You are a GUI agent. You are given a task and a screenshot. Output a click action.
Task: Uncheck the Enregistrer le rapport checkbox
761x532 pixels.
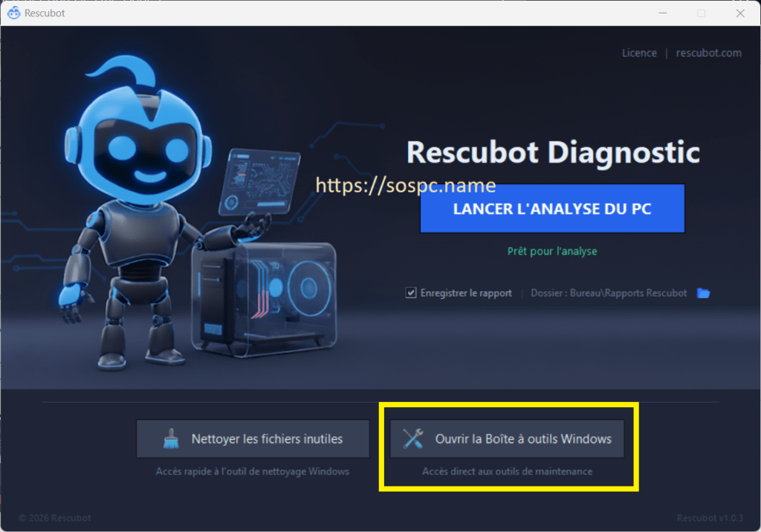(411, 293)
